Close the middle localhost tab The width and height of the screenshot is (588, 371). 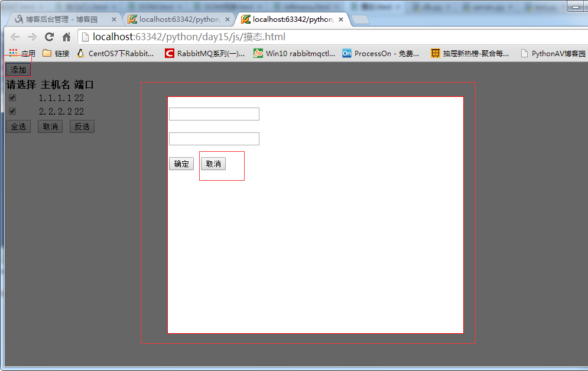[x=228, y=19]
